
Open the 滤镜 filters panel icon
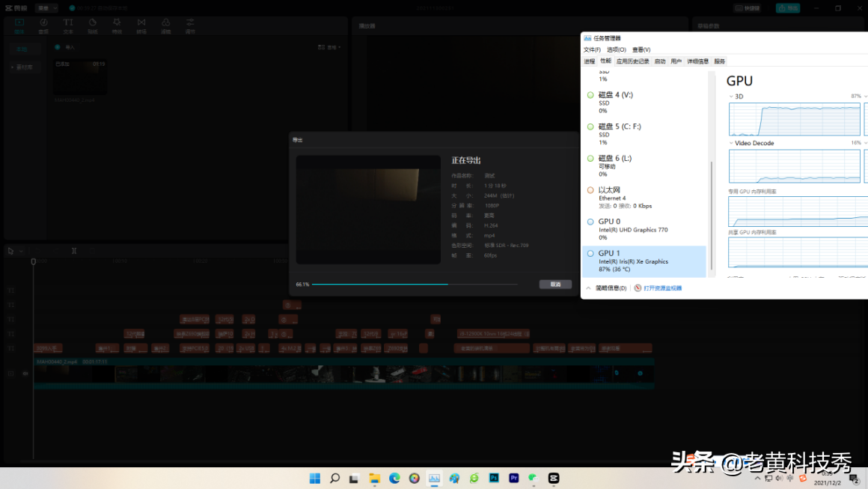(x=165, y=25)
